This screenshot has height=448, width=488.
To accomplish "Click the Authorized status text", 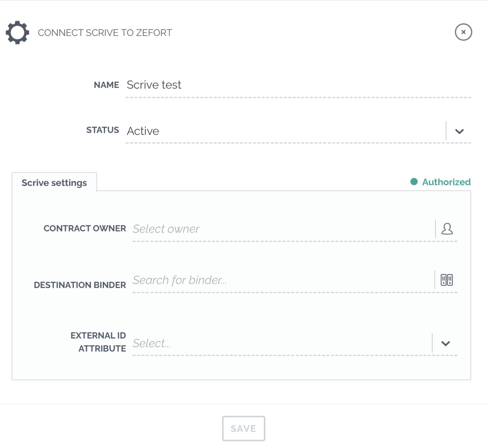I will (446, 182).
